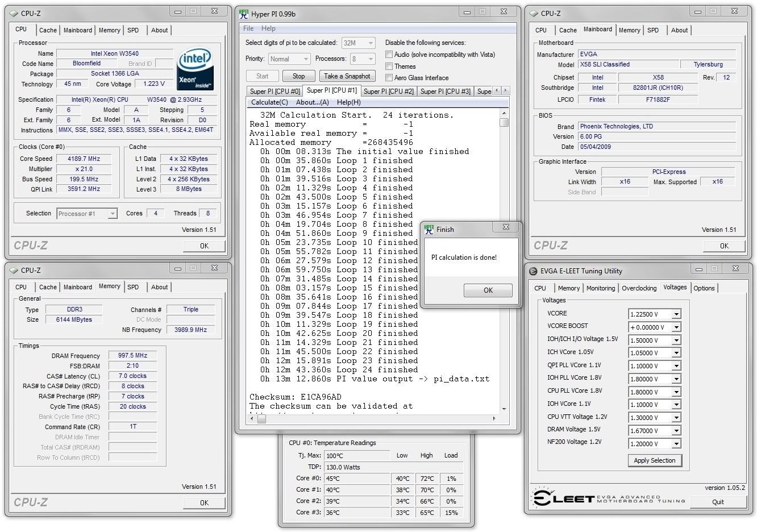Open IOH/ICH I/O Voltage dropdown
This screenshot has height=532, width=757.
[676, 340]
